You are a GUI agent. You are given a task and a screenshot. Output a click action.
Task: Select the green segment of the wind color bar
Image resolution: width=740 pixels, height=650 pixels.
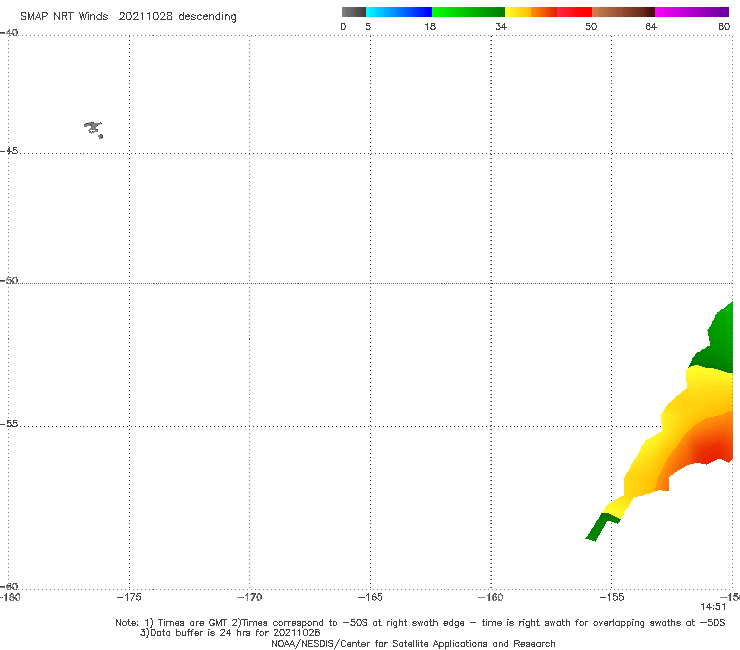pyautogui.click(x=468, y=12)
